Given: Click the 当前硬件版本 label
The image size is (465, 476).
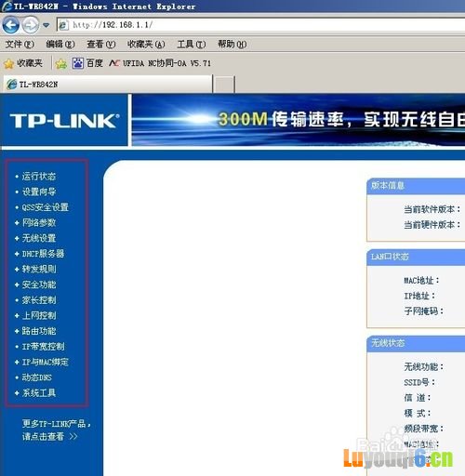Looking at the screenshot, I should coord(432,225).
